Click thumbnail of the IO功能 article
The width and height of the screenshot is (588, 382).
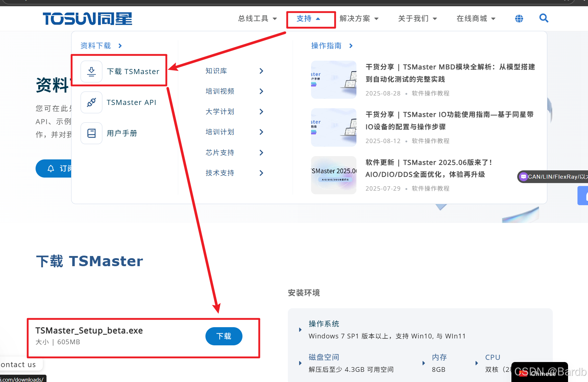click(334, 127)
